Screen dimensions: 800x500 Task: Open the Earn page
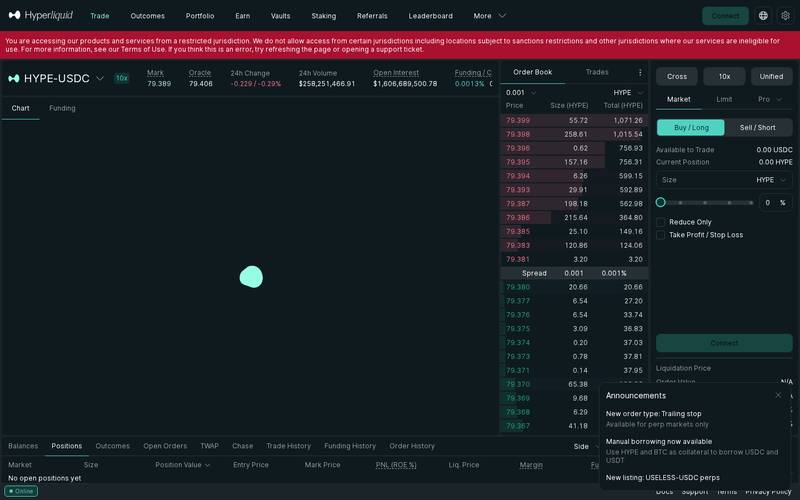coord(242,16)
